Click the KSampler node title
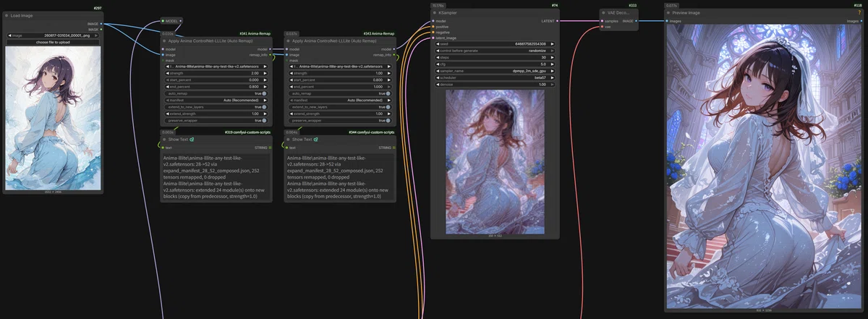 (x=448, y=13)
